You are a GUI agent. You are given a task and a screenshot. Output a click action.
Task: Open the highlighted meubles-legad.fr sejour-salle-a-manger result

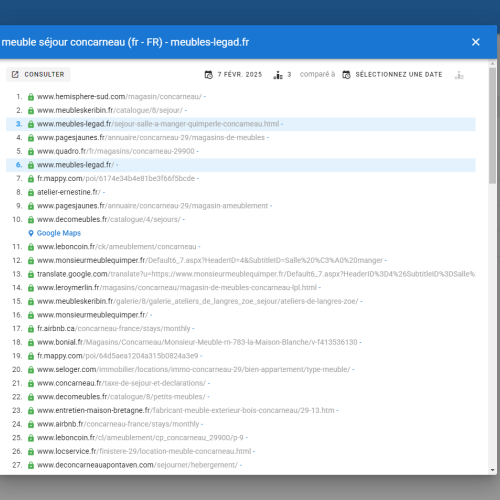pyautogui.click(x=158, y=124)
